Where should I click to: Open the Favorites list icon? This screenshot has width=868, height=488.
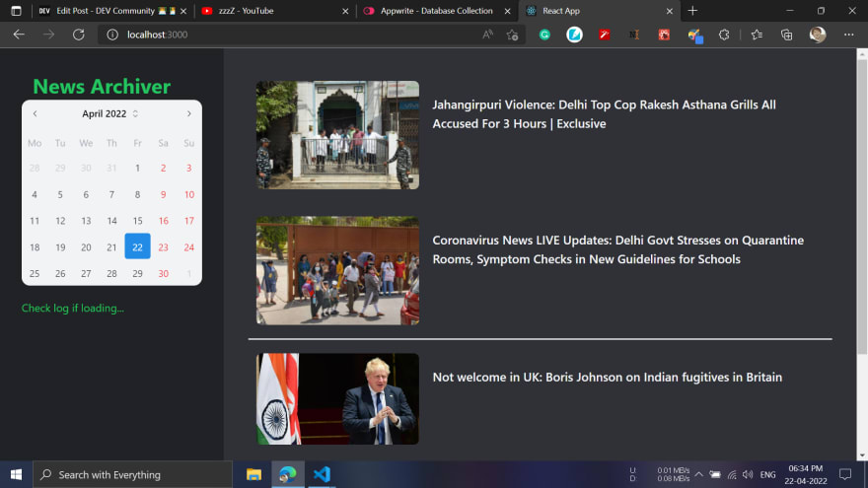[x=757, y=35]
